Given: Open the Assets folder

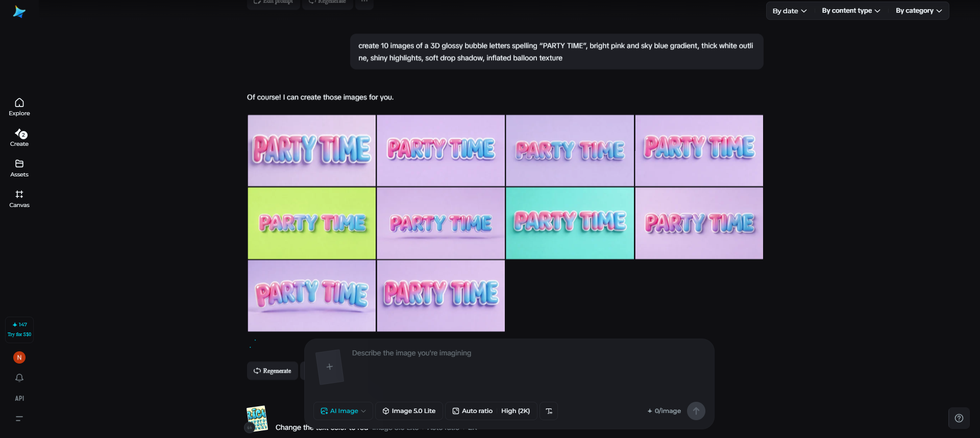Looking at the screenshot, I should [x=19, y=168].
